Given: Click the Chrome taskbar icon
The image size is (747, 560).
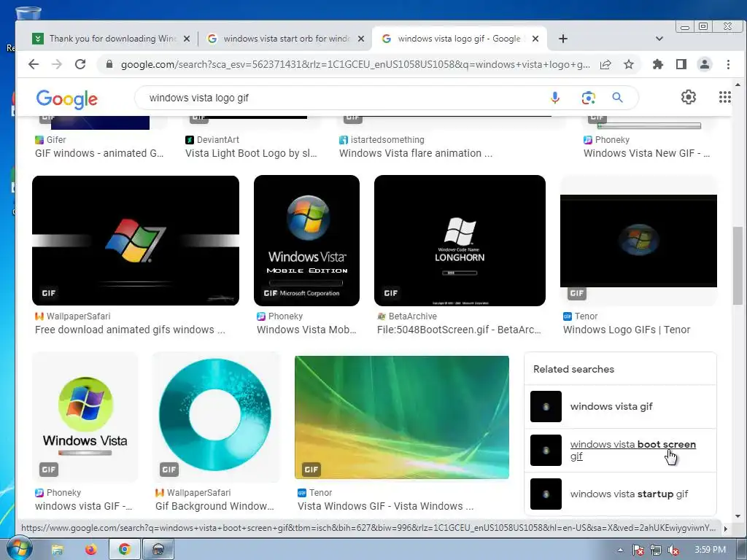Looking at the screenshot, I should [125, 550].
